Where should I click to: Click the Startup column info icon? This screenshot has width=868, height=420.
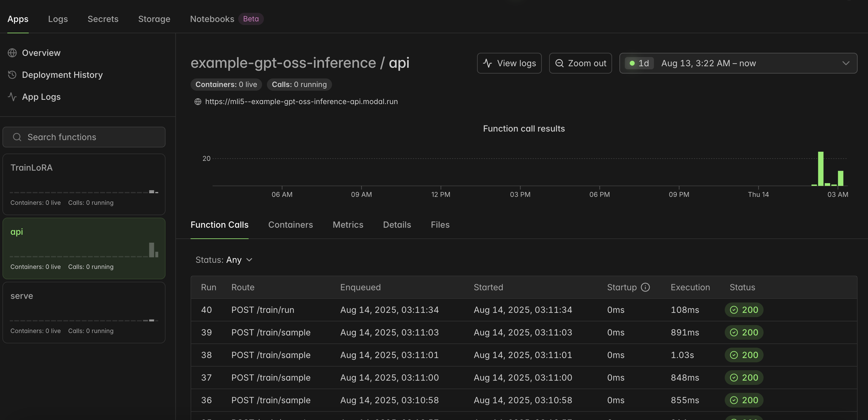(x=645, y=287)
